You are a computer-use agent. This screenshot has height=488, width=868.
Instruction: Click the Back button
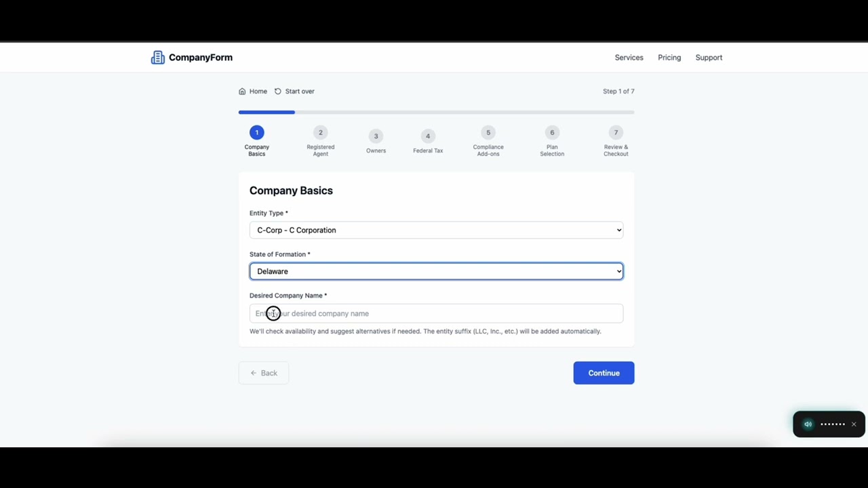[264, 373]
